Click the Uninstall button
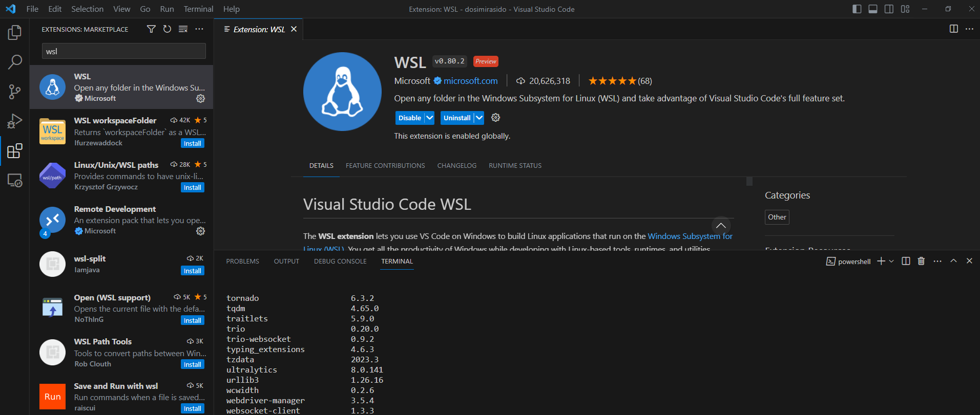 457,118
